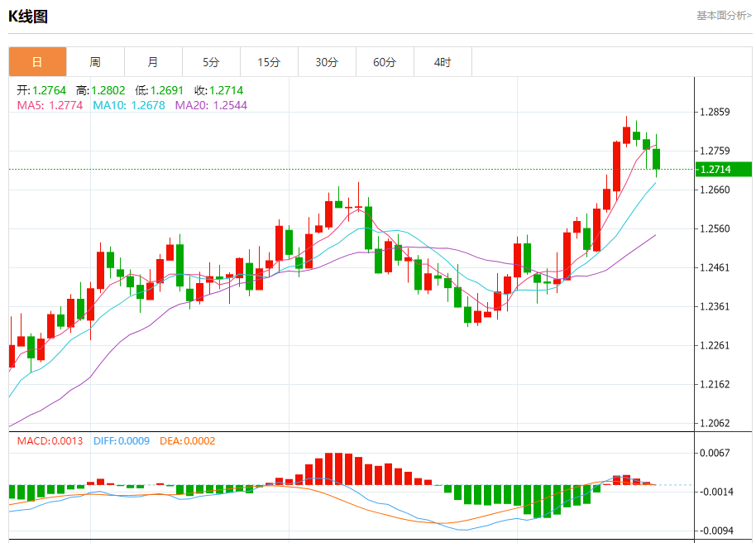Click the -0.0094 MACD axis label
This screenshot has width=756, height=543.
[x=716, y=531]
